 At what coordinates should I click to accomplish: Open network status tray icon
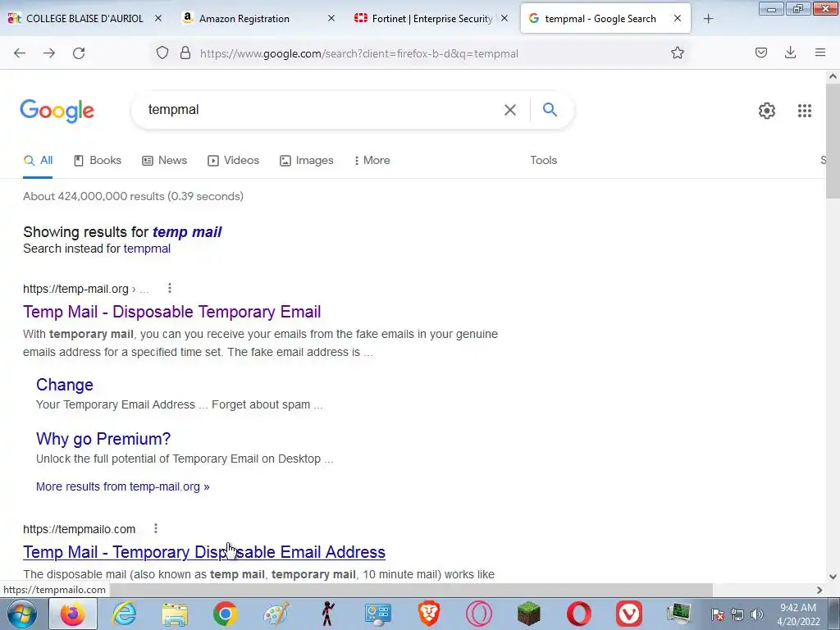pos(737,614)
